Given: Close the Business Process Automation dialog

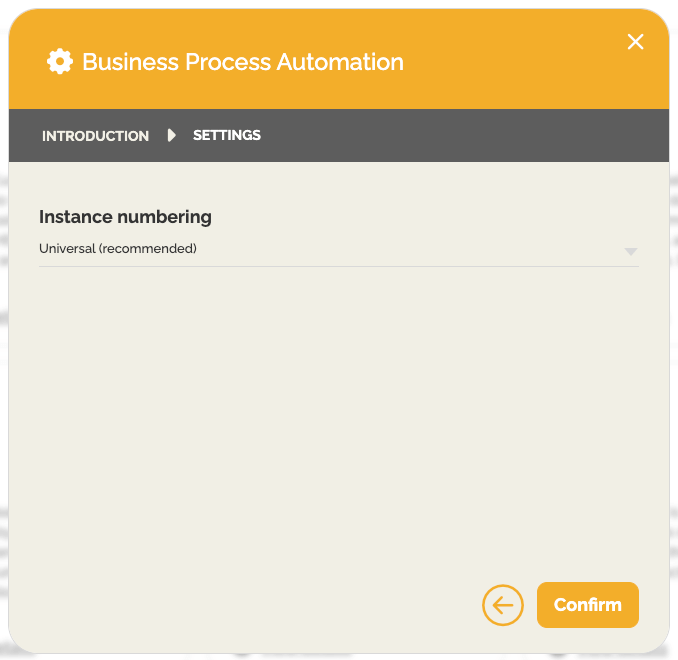Looking at the screenshot, I should [x=635, y=41].
